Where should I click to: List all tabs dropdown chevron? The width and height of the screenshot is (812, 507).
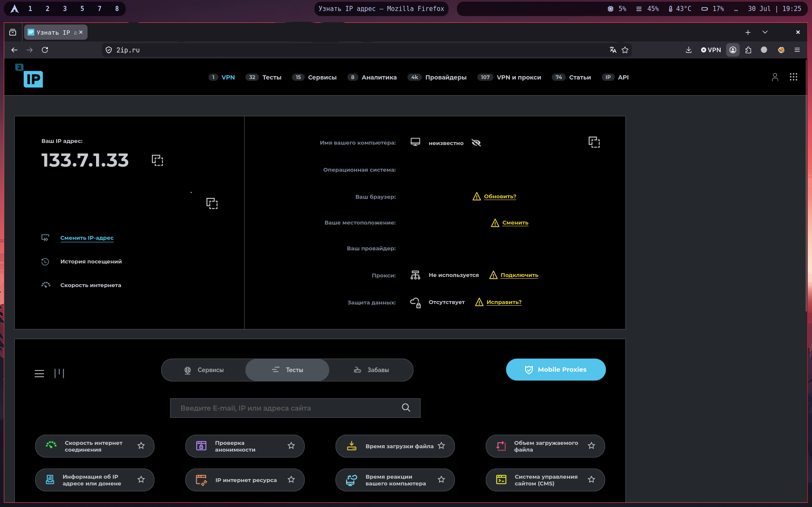765,32
